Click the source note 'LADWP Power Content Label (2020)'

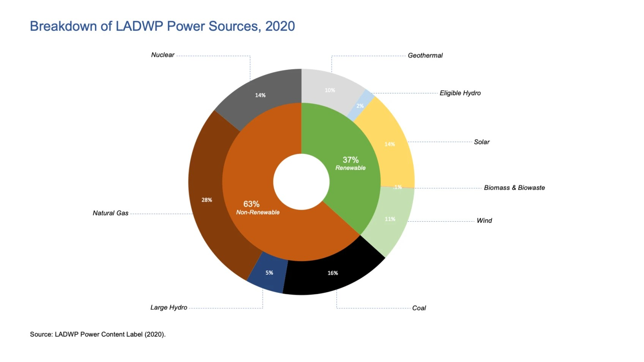point(98,334)
